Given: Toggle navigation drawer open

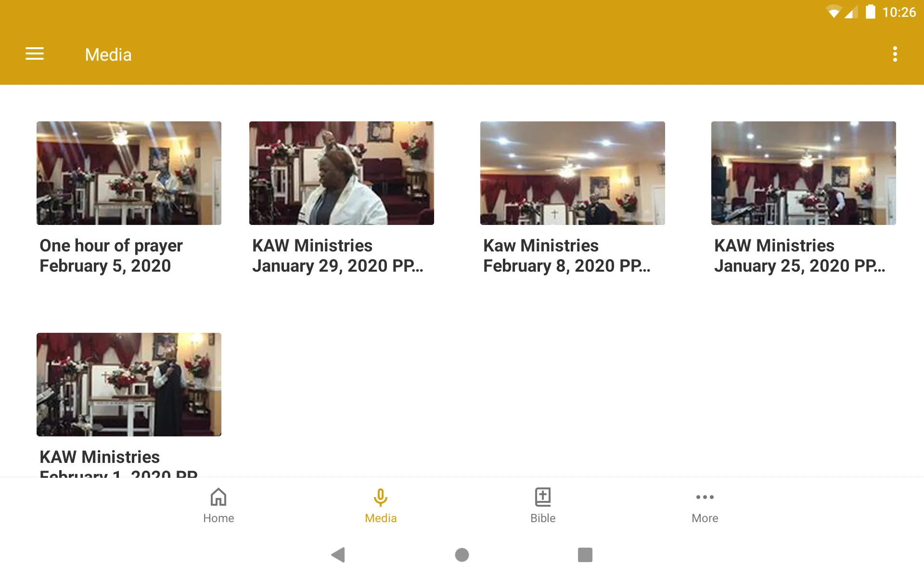Looking at the screenshot, I should 35,54.
